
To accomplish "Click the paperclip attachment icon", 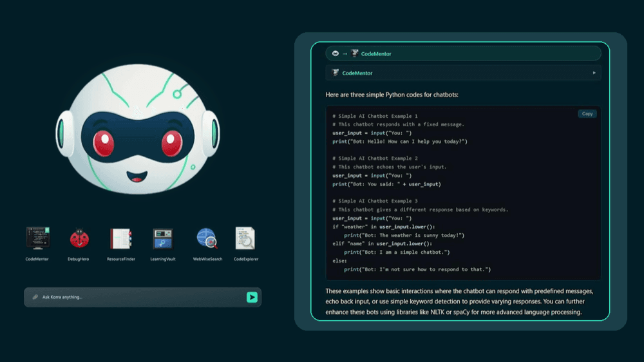I will click(35, 297).
